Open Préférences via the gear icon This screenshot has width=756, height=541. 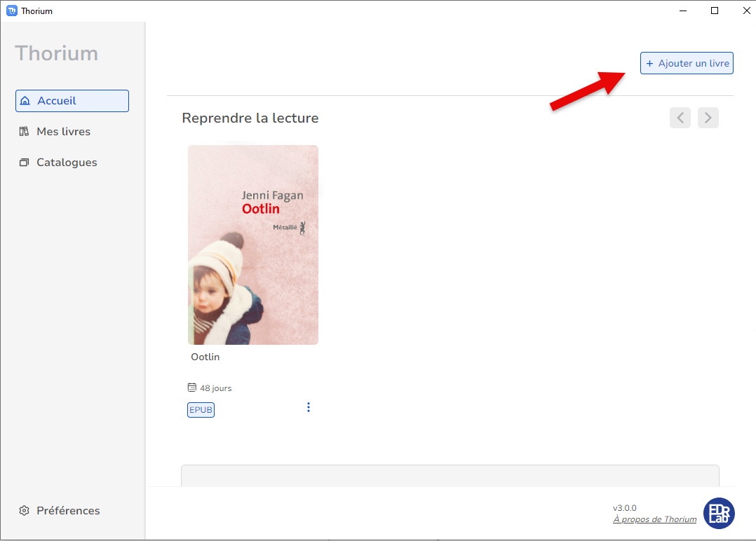[x=24, y=511]
